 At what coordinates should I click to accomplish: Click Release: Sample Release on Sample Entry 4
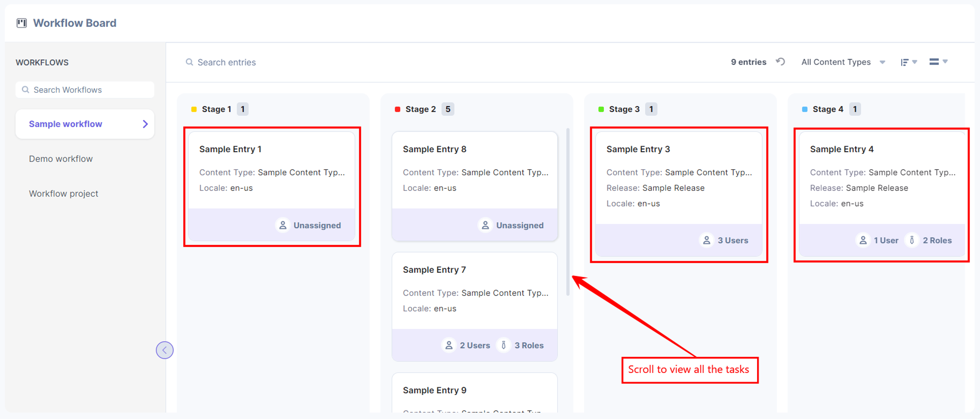[859, 188]
